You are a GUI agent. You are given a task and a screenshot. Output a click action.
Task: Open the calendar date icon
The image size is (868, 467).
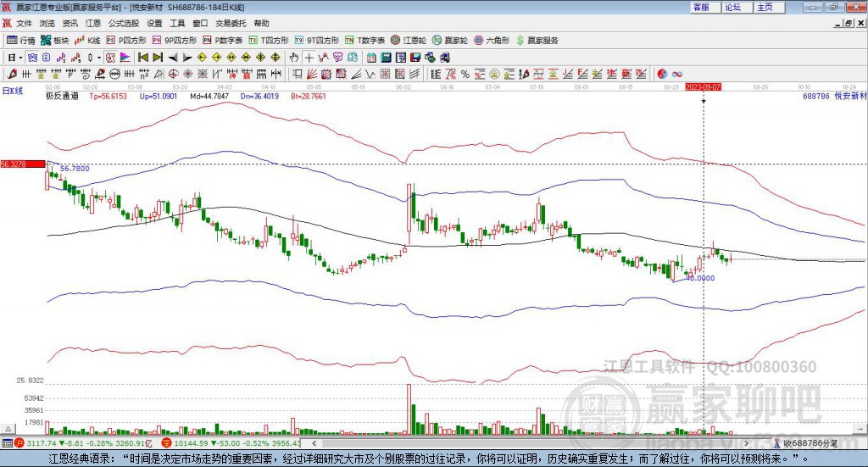pyautogui.click(x=371, y=58)
